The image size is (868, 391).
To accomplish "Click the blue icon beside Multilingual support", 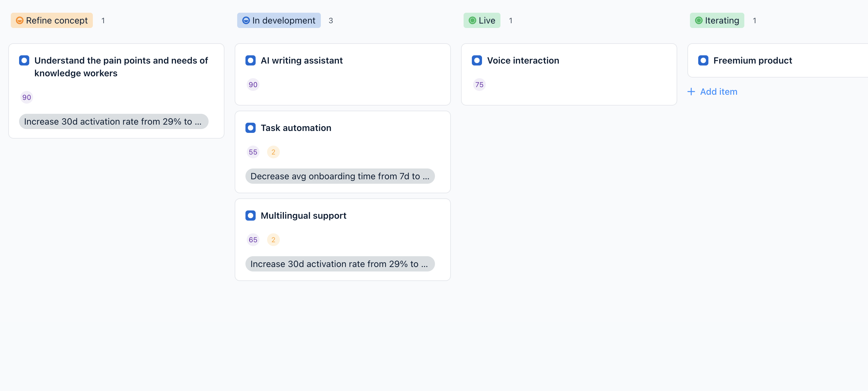I will pyautogui.click(x=250, y=216).
